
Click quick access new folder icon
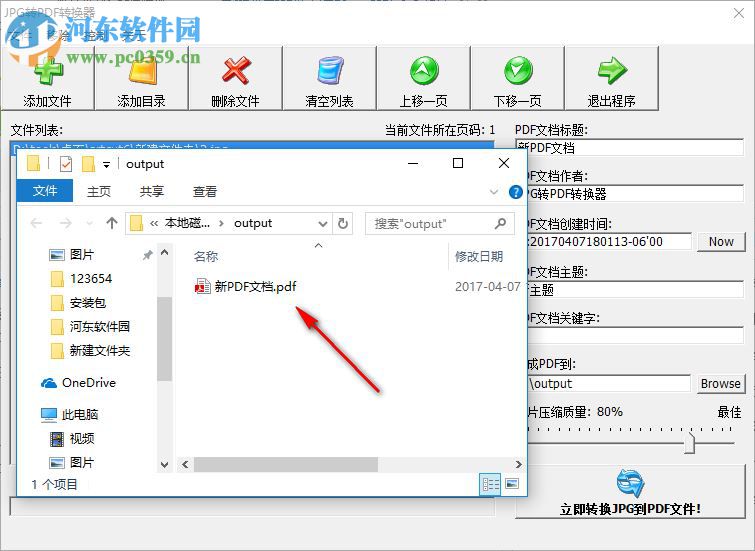(x=88, y=164)
